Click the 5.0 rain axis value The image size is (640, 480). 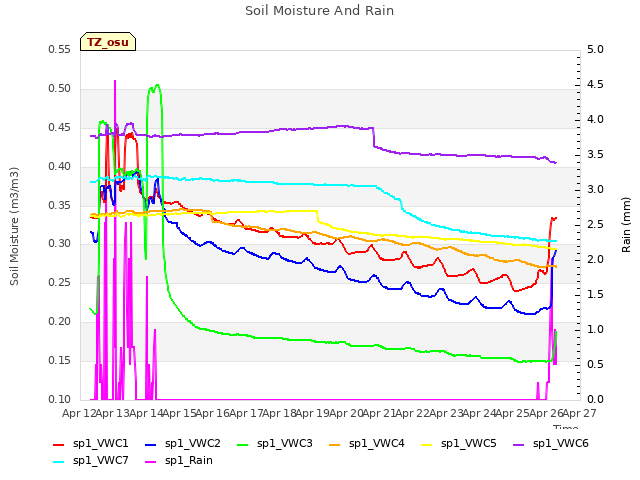[595, 49]
